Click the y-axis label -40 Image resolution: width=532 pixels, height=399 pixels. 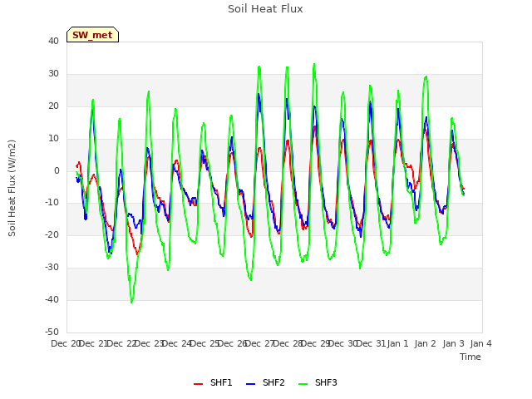pos(52,299)
